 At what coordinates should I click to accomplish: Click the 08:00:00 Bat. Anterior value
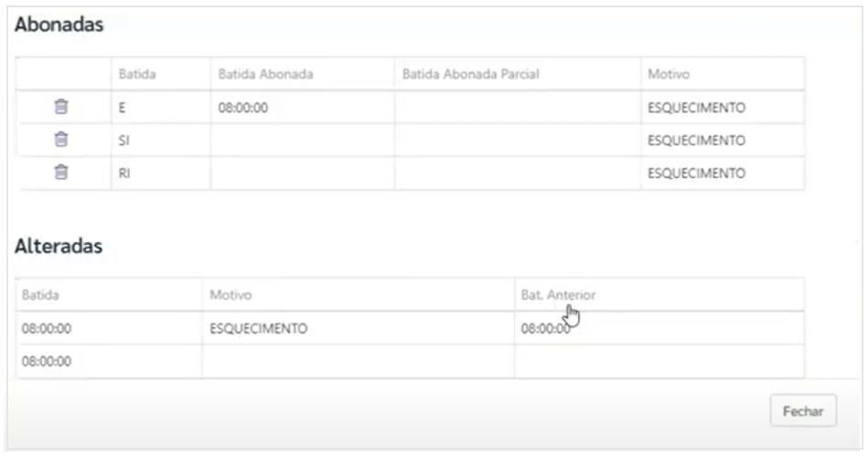click(546, 328)
